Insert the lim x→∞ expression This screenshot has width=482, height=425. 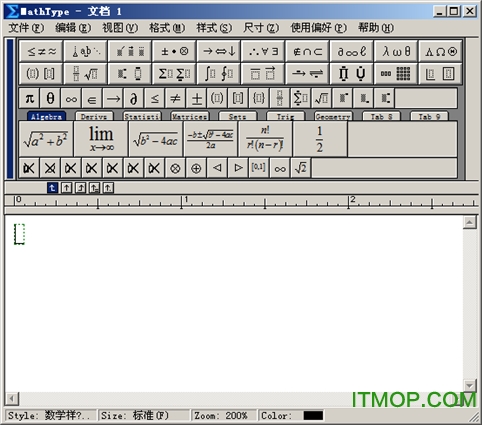point(101,139)
